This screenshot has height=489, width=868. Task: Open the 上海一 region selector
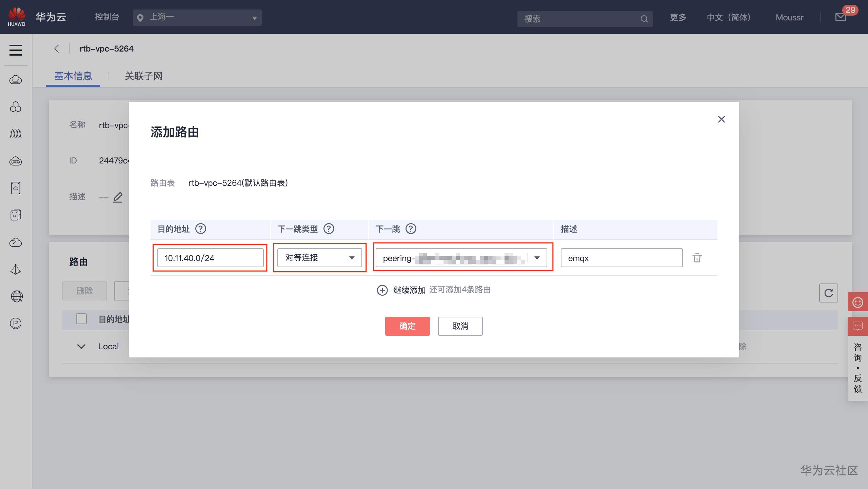(x=197, y=18)
